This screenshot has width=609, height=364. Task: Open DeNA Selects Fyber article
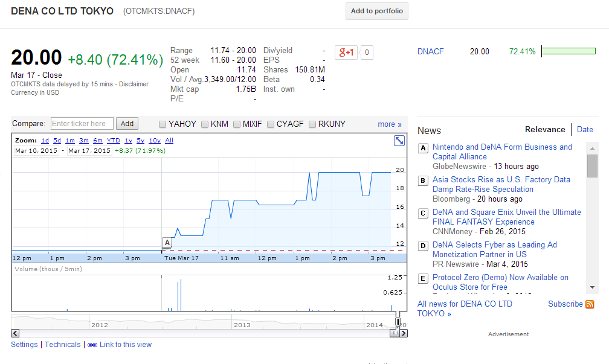pos(495,249)
